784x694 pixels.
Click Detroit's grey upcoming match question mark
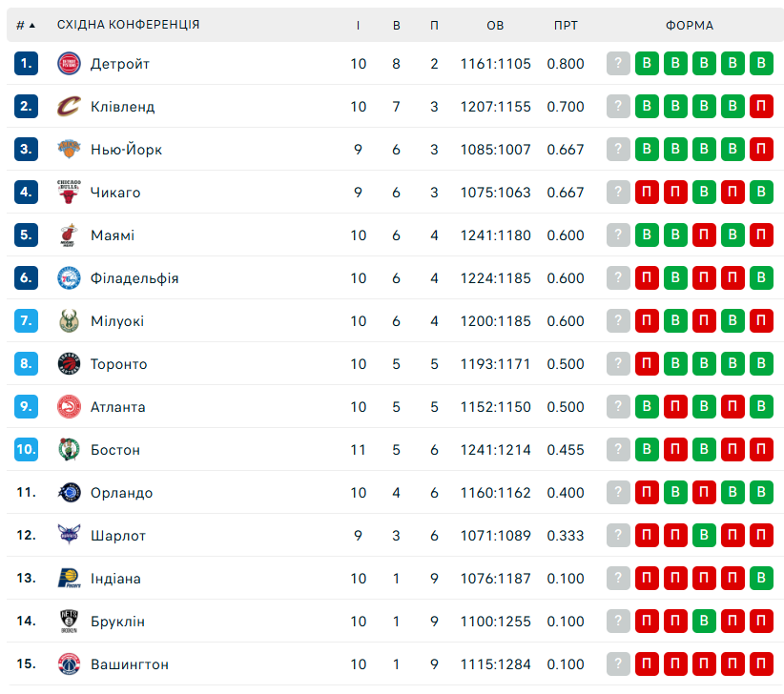pyautogui.click(x=619, y=64)
